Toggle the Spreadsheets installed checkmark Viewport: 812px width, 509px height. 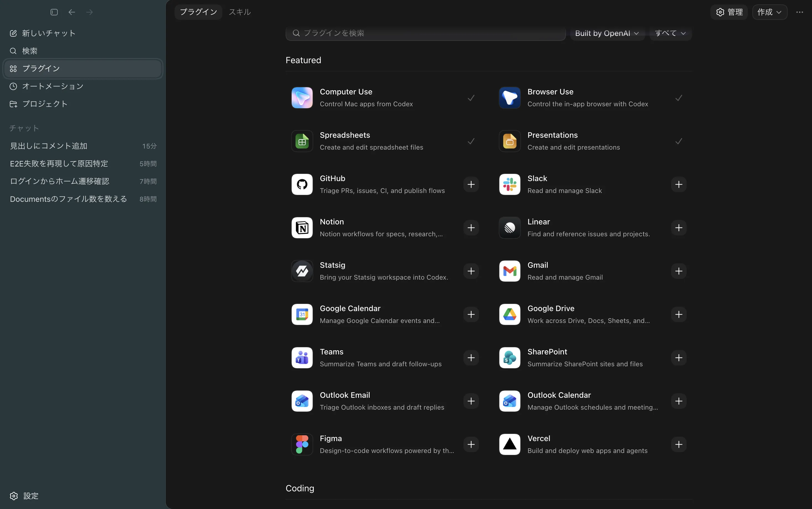pos(471,141)
